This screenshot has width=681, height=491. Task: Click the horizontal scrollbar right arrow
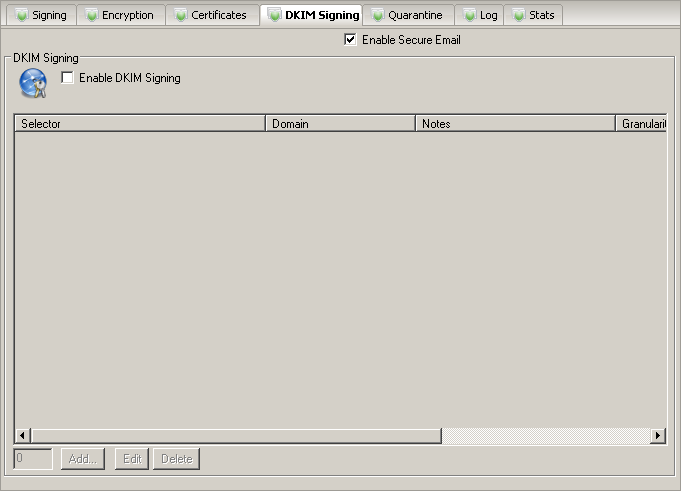[658, 436]
